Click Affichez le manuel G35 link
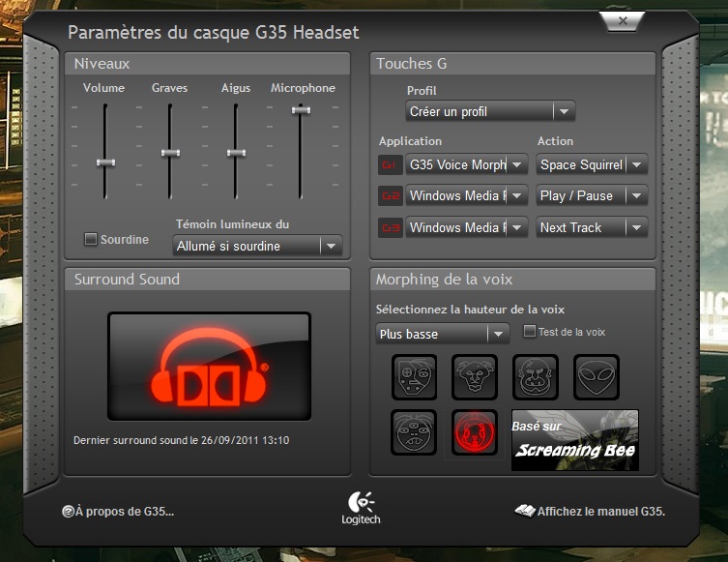 point(591,512)
